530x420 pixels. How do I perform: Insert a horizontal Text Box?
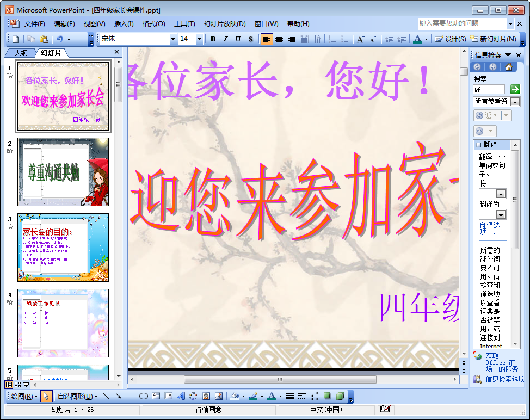[156, 396]
